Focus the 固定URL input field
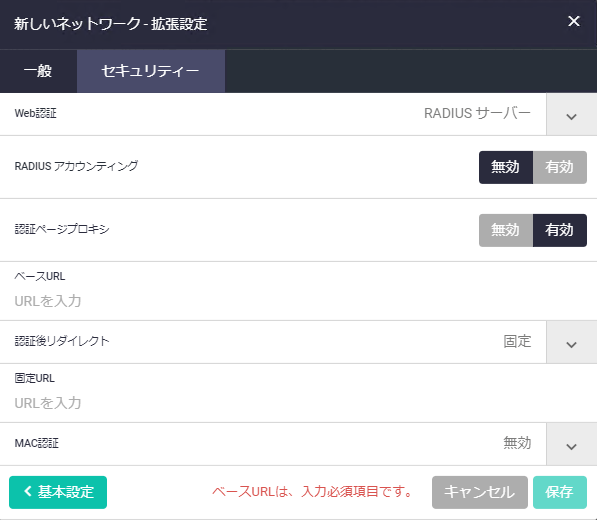This screenshot has width=597, height=520. pyautogui.click(x=298, y=403)
